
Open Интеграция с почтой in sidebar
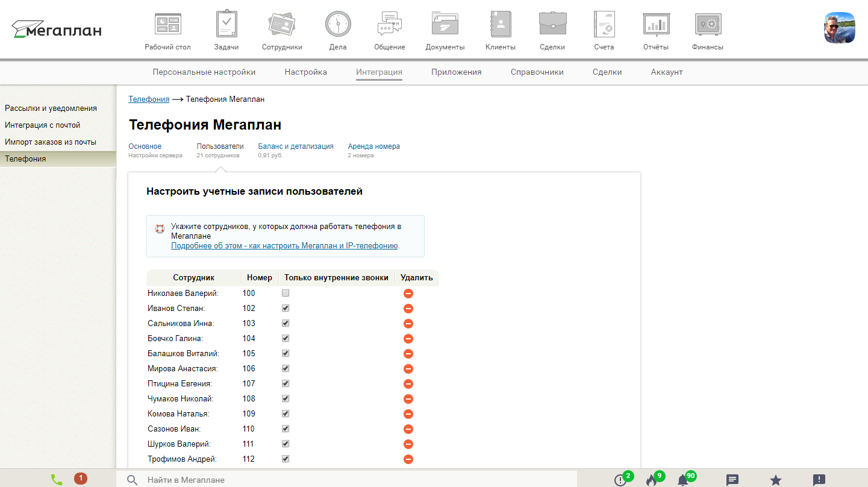[x=43, y=125]
